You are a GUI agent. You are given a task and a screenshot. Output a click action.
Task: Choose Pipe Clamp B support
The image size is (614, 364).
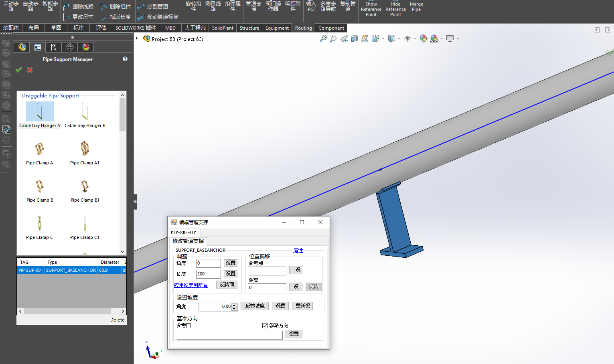click(40, 190)
